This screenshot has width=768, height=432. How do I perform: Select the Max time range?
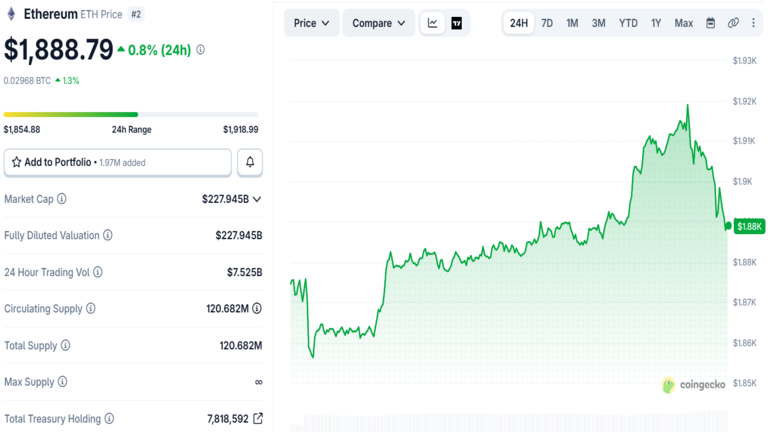pos(684,23)
